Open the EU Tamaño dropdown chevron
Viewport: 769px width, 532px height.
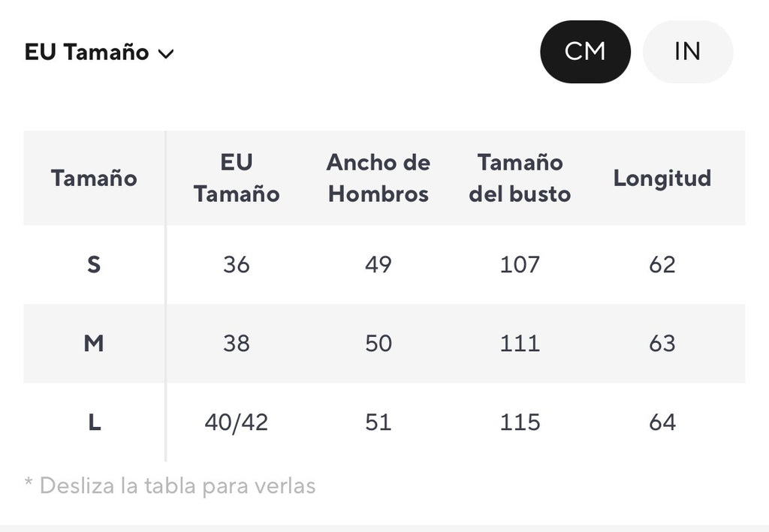166,53
